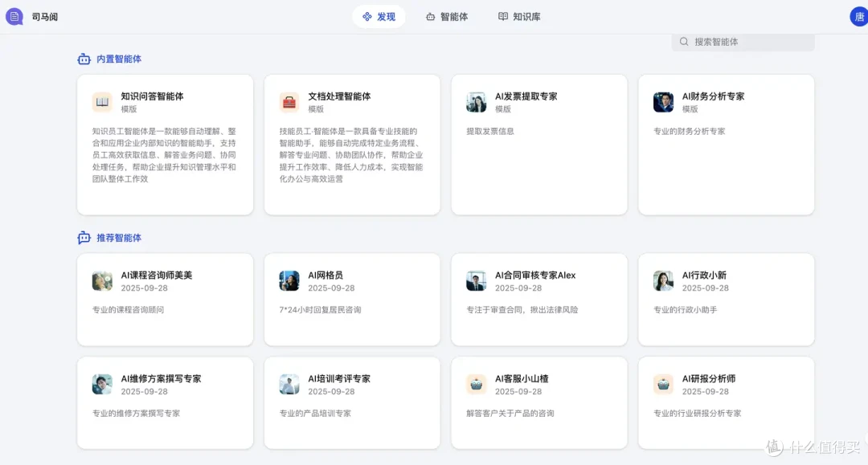Click the AI财务分析专家 avatar
The width and height of the screenshot is (868, 465).
(663, 102)
